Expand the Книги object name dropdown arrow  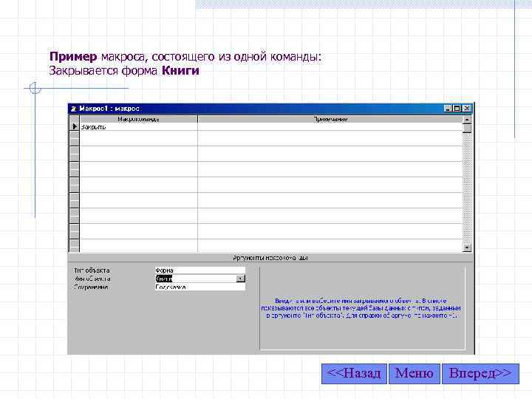(241, 279)
